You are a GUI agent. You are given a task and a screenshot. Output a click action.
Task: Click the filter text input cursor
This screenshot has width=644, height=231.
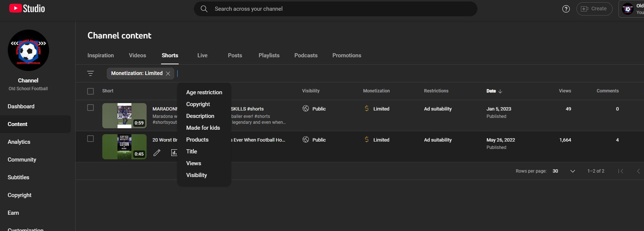click(178, 74)
